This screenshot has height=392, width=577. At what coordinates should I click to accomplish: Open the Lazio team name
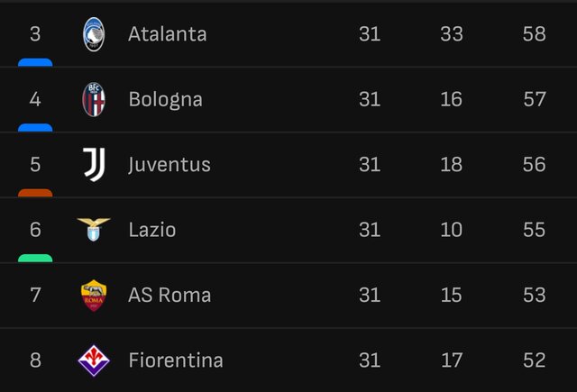[x=152, y=230]
